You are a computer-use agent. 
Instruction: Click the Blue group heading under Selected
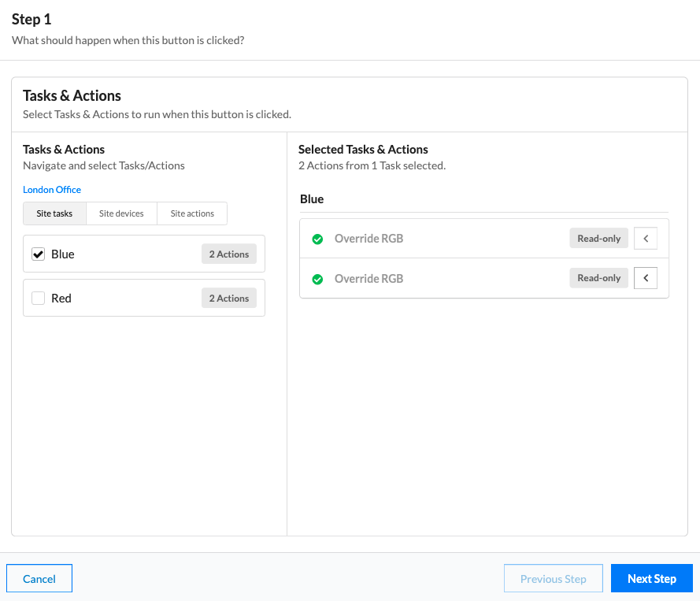312,199
